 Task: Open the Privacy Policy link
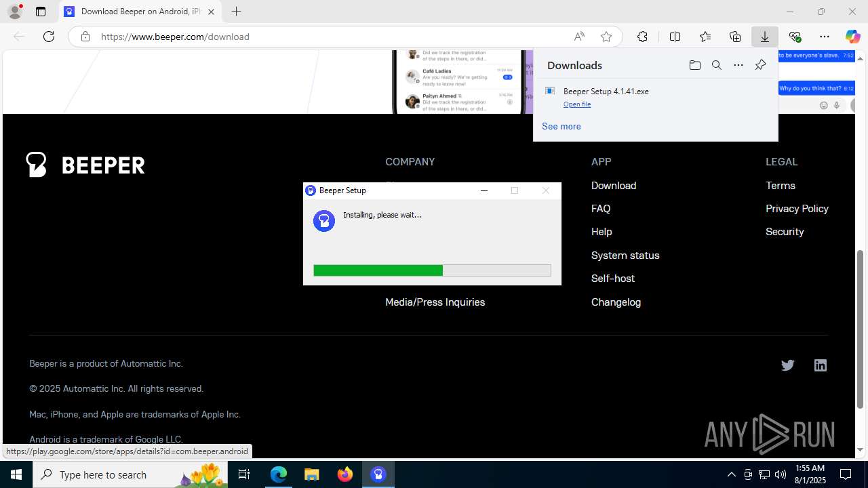tap(797, 209)
